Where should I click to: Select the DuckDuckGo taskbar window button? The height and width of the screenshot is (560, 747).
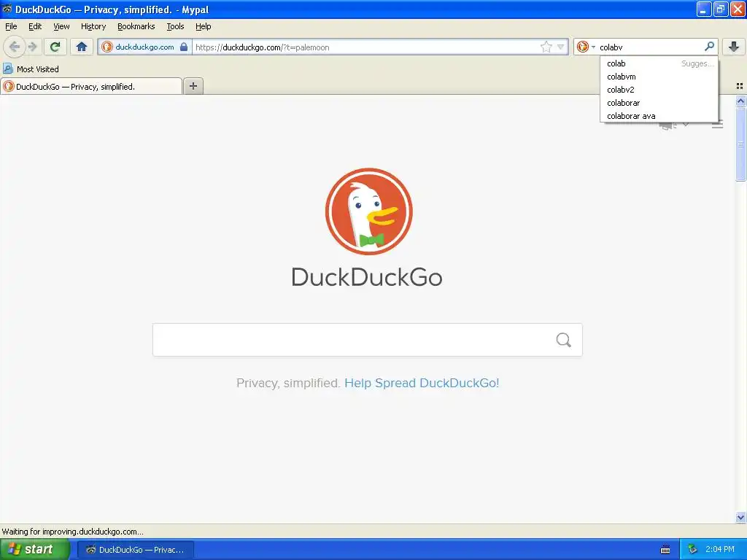pos(136,550)
